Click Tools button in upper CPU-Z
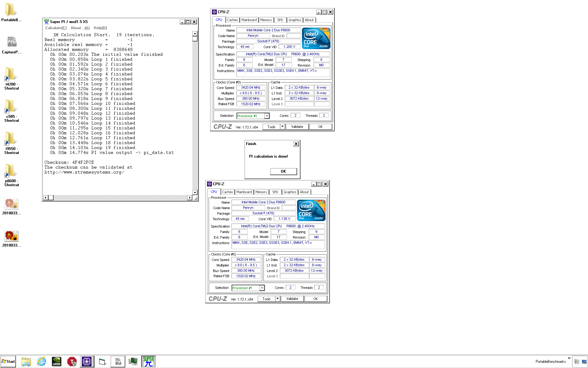 271,127
